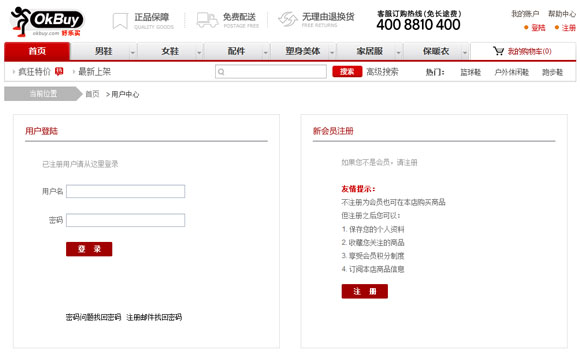Open the 女鞋 menu
The image size is (580, 361).
click(x=170, y=51)
